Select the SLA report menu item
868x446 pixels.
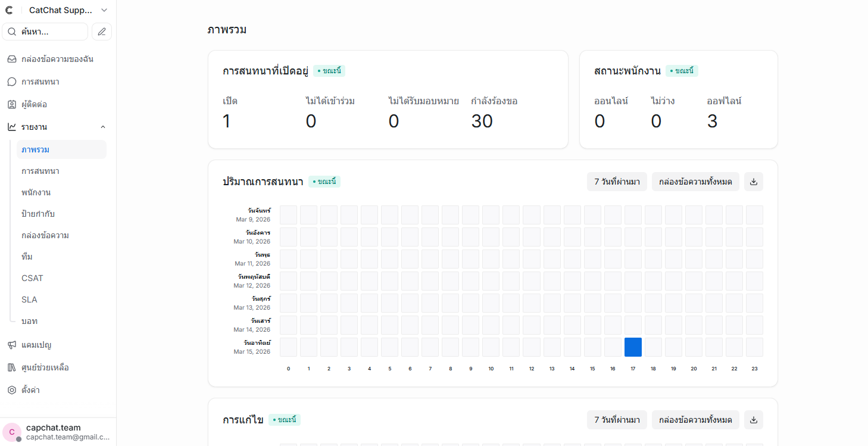(29, 300)
